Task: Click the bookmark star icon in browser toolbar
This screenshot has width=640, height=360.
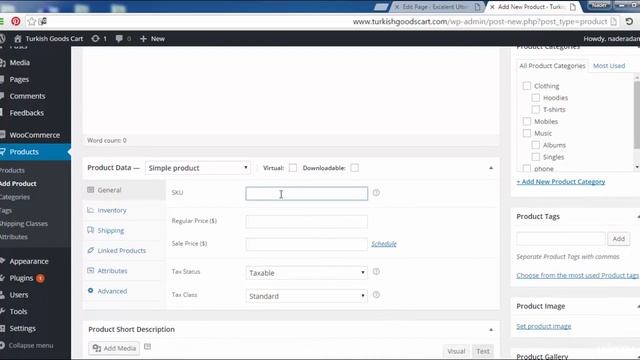Action: tap(32, 21)
